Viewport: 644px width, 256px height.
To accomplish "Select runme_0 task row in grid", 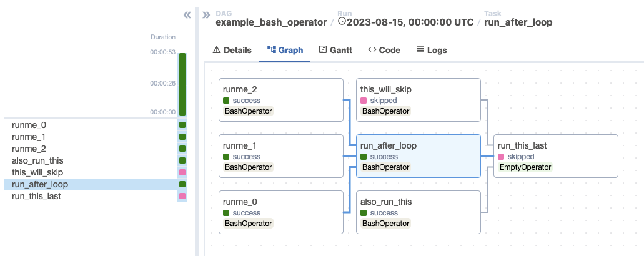I will 29,125.
